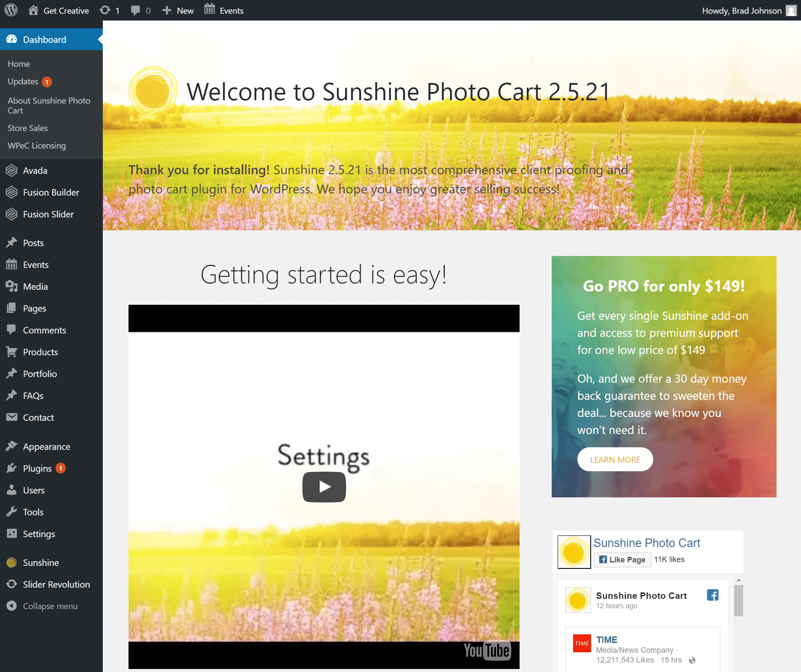Click the LEARN MORE button
This screenshot has width=801, height=672.
615,459
